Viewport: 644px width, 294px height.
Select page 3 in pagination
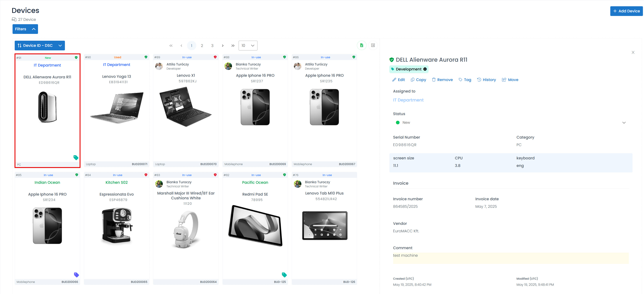212,46
